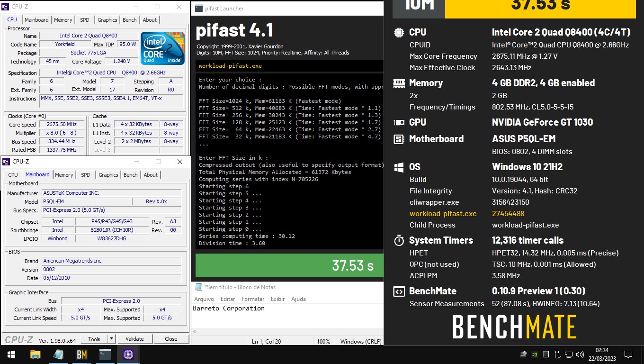The width and height of the screenshot is (644, 364).
Task: Click 'workload-pifast.exe' line in pifast launcher
Action: (230, 66)
